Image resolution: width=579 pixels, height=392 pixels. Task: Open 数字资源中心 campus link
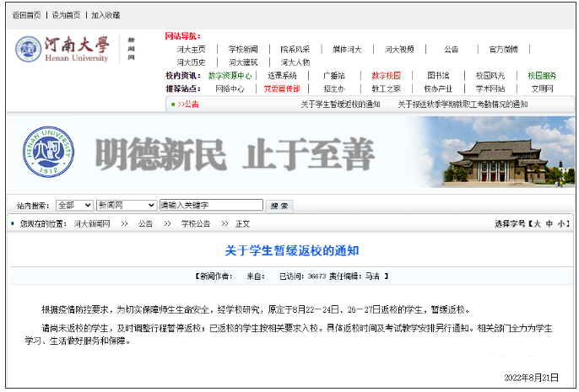(x=230, y=75)
